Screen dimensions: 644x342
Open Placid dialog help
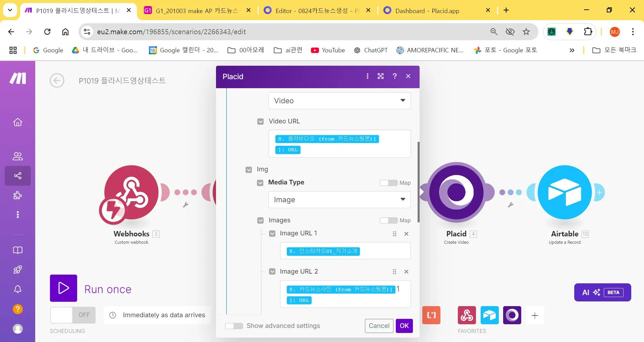pos(395,76)
